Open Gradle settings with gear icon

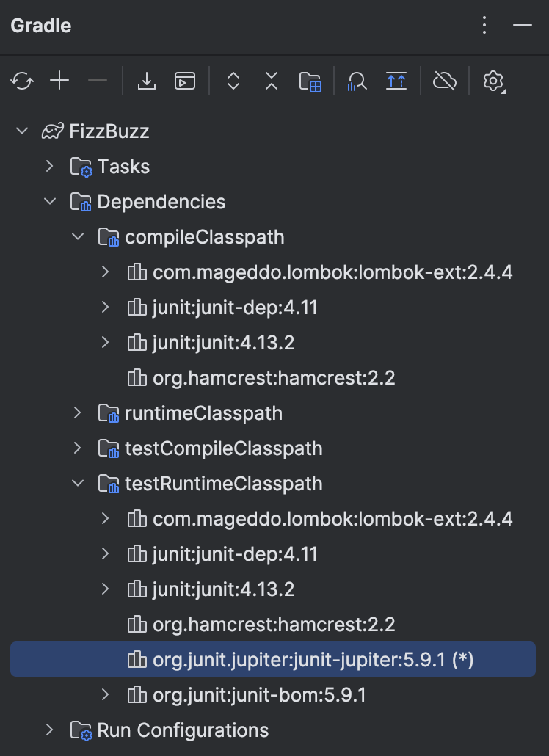point(493,81)
